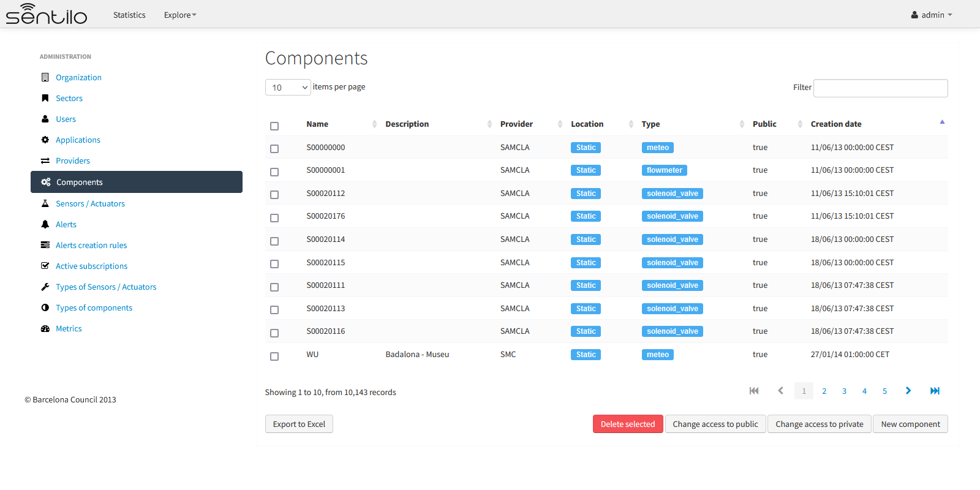Viewport: 980px width, 490px height.
Task: Click the Sentilo logo
Action: coord(47,14)
